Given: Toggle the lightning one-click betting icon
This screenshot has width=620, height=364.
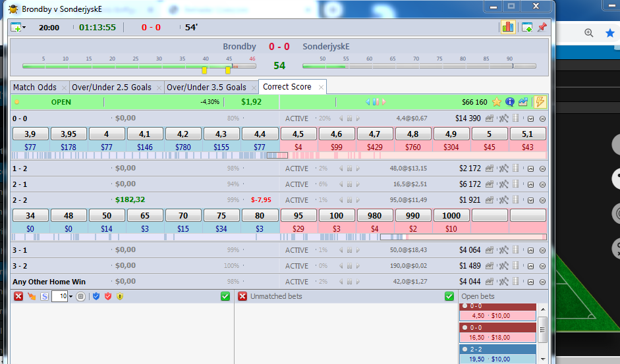Looking at the screenshot, I should [540, 102].
